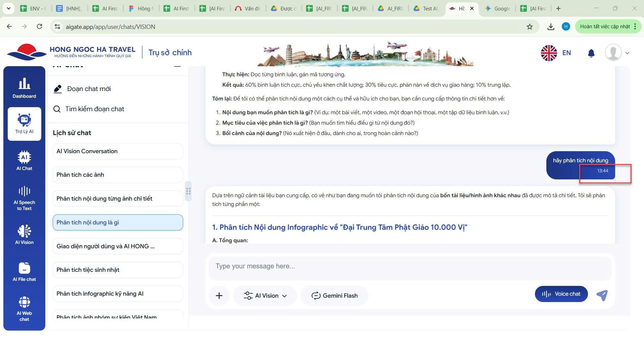The image size is (644, 342).
Task: Open the user avatar account dropdown
Action: click(617, 53)
